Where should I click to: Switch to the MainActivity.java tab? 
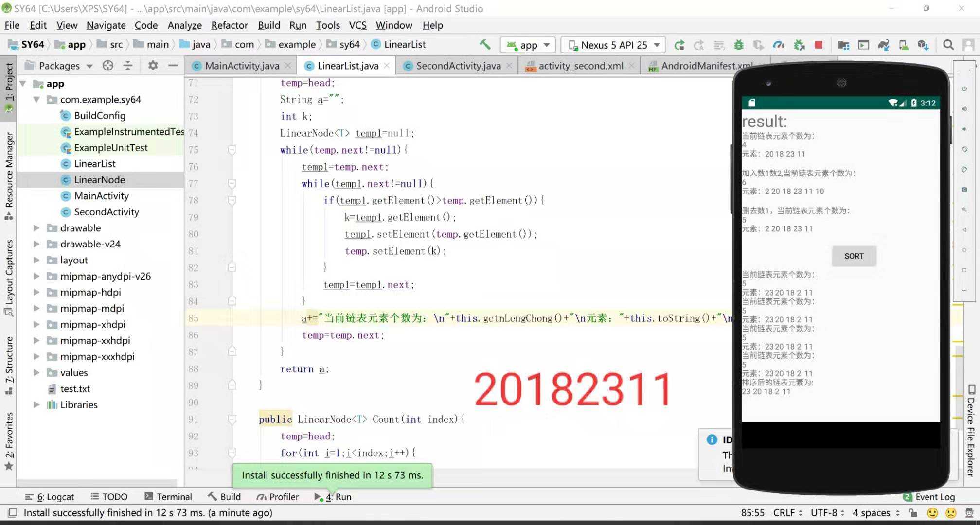click(242, 66)
